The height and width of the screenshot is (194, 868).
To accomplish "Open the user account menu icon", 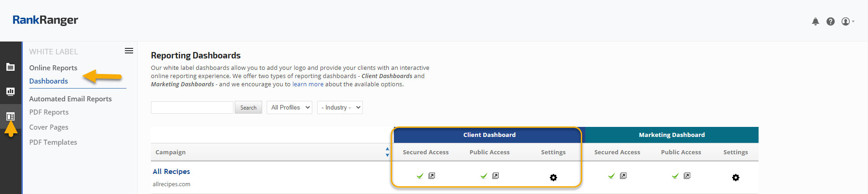I will 846,21.
